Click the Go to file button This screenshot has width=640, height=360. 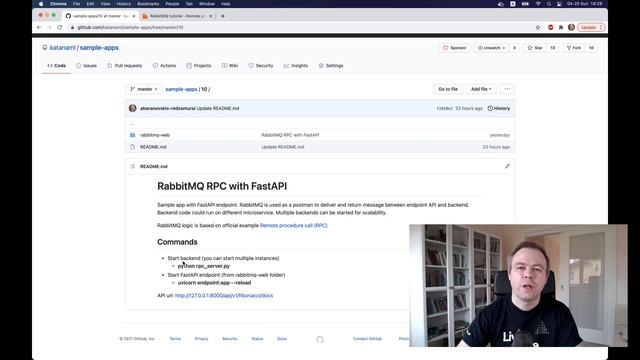(x=448, y=89)
